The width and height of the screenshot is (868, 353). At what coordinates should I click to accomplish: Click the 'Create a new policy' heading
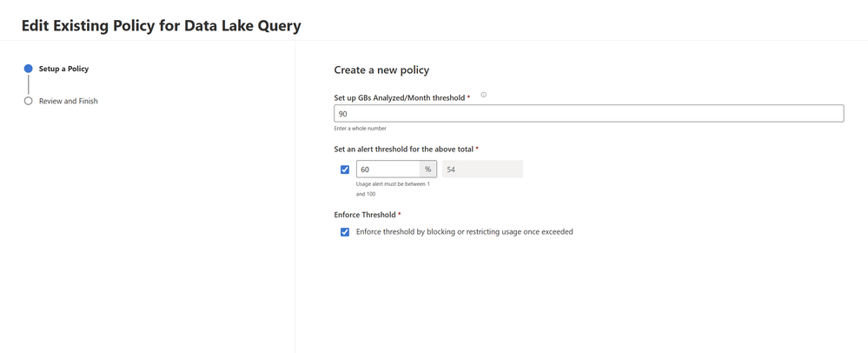click(x=381, y=70)
